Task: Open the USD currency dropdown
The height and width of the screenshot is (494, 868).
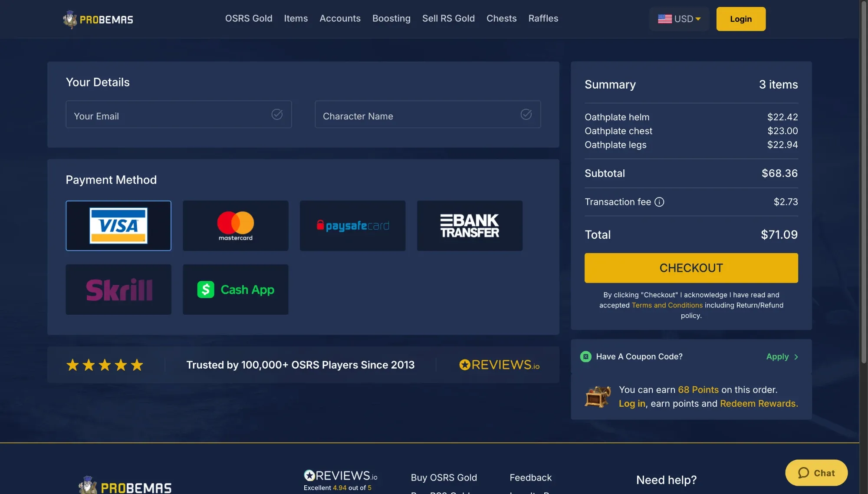Action: point(679,19)
